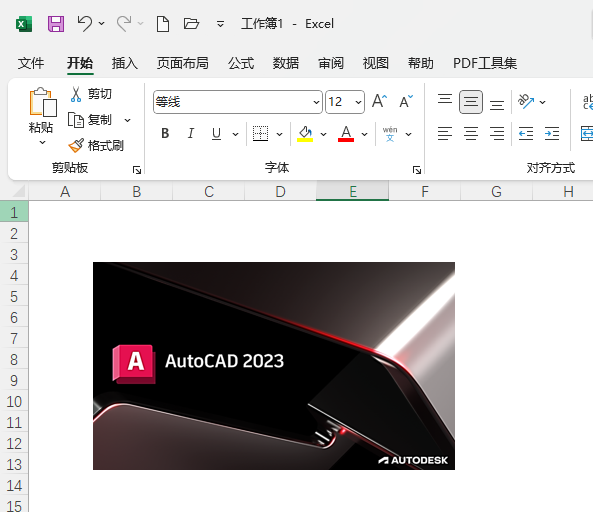Open the 帮助 tab
This screenshot has height=512, width=593.
click(421, 63)
